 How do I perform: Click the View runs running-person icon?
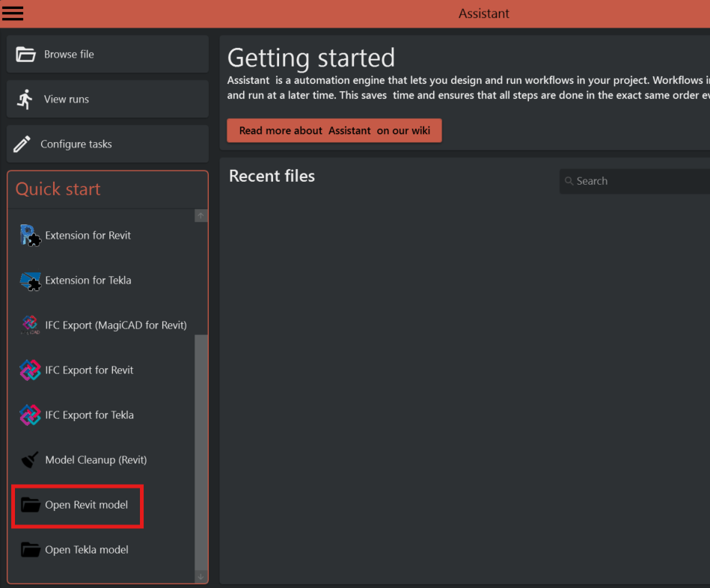(25, 99)
